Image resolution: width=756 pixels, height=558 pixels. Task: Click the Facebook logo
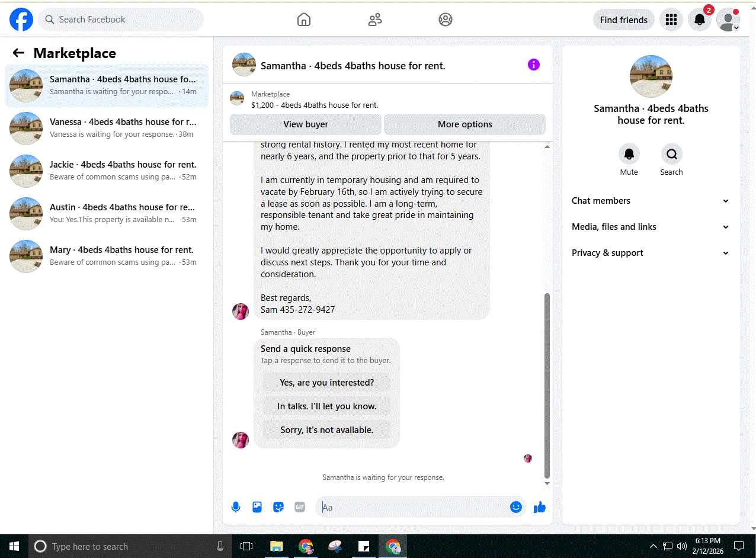(x=21, y=20)
